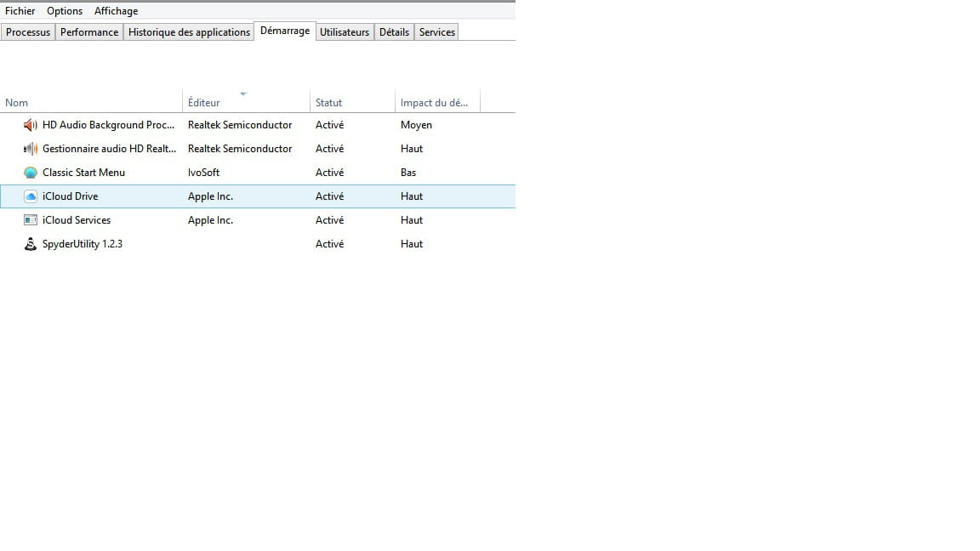Open the Options menu
Image resolution: width=980 pixels, height=551 pixels.
[65, 10]
